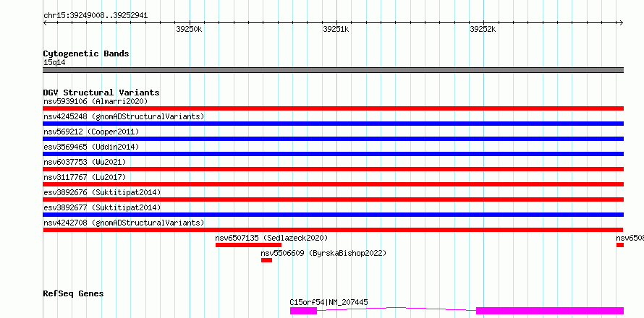Click the nsv569212 (Cooper2011) blue bar
This screenshot has height=318, width=644.
coord(333,139)
